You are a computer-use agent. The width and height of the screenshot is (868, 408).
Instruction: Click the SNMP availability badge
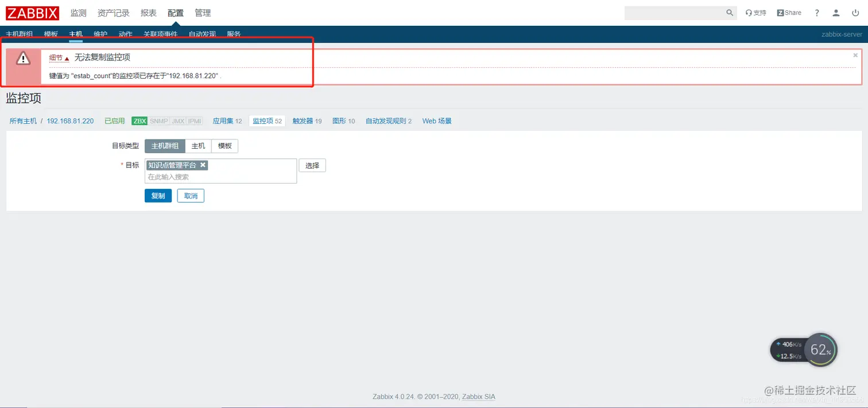[159, 121]
